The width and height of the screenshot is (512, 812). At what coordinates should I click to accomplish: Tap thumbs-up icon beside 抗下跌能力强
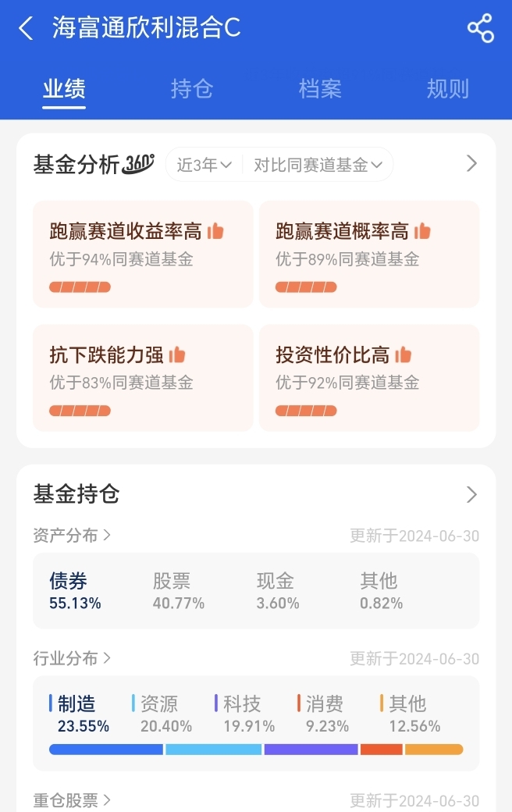pos(177,354)
